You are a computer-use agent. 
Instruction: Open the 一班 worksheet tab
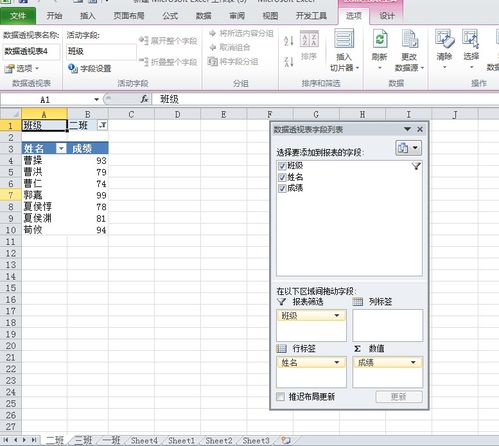[x=111, y=440]
